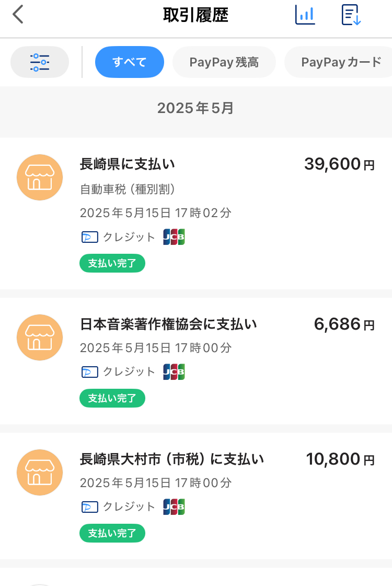Screen dimensions: 392x586
Task: Open 日本音楽著作権協会に支払い transaction details
Action: [x=168, y=324]
